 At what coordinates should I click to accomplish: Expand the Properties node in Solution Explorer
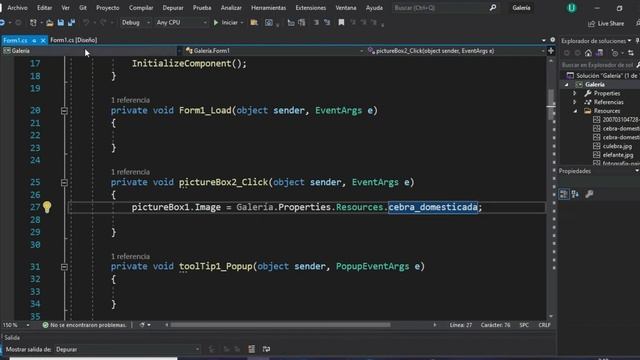575,93
